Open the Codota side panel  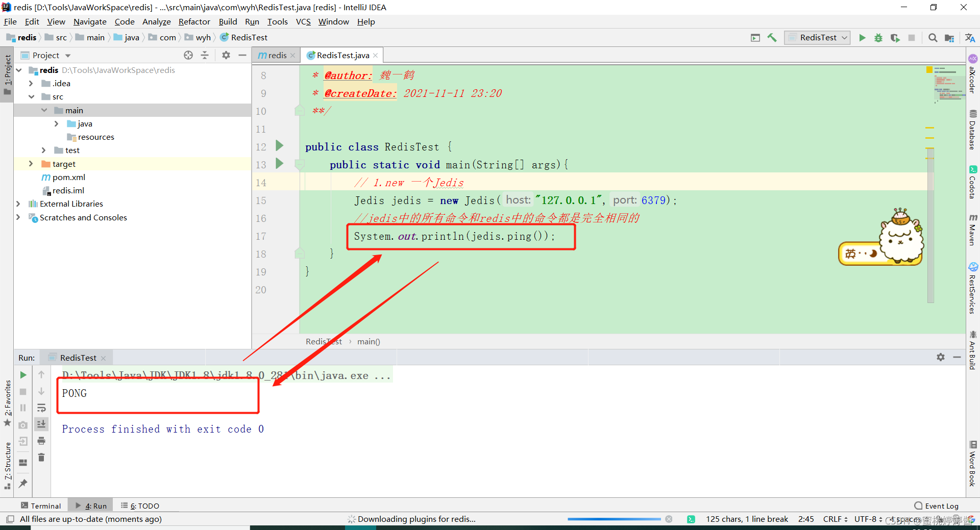973,182
